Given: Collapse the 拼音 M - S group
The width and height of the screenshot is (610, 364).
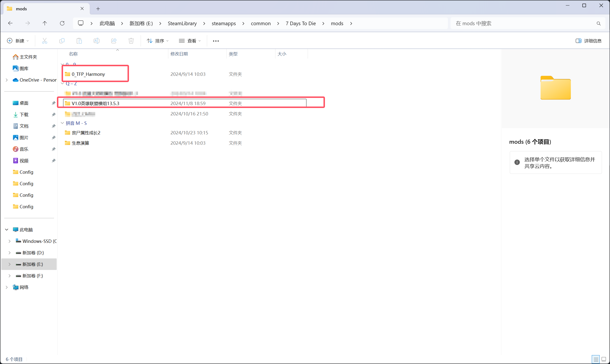Looking at the screenshot, I should (62, 123).
